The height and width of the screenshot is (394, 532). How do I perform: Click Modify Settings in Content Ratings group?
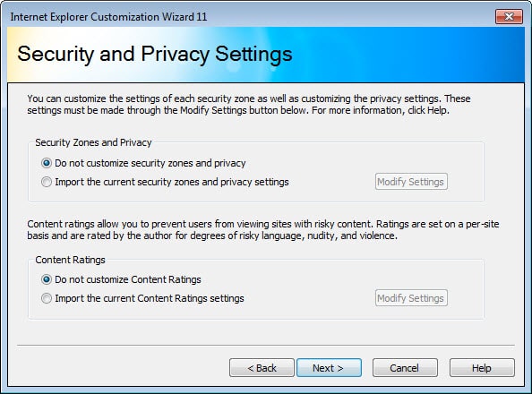411,298
